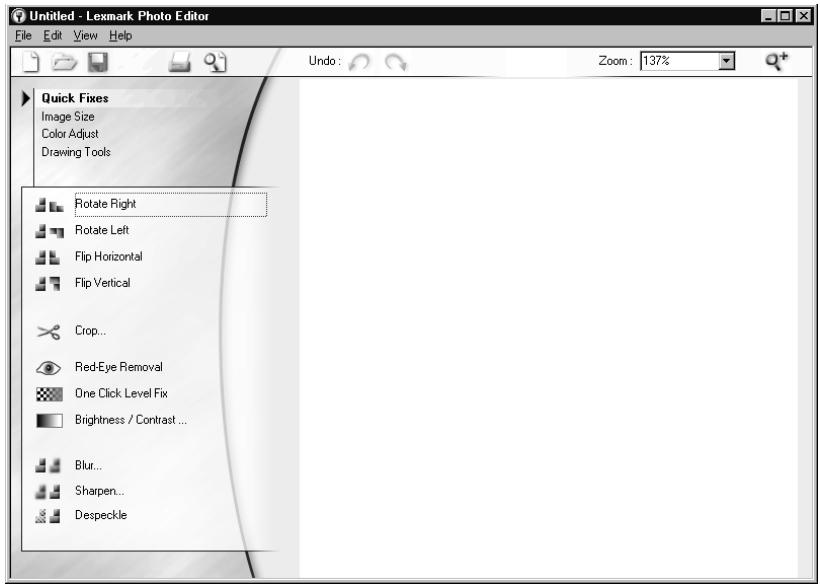The width and height of the screenshot is (820, 584).
Task: Select the Quick Fixes category
Action: [75, 98]
